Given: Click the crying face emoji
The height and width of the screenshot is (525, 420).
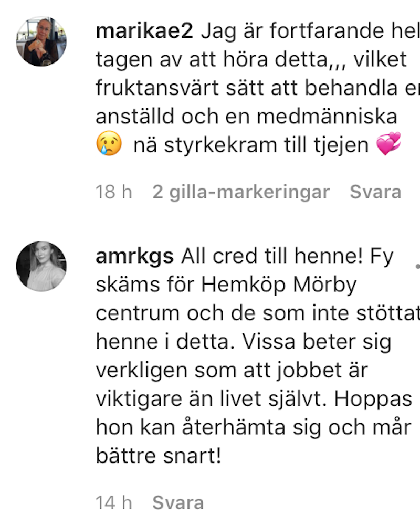Looking at the screenshot, I should click(109, 143).
